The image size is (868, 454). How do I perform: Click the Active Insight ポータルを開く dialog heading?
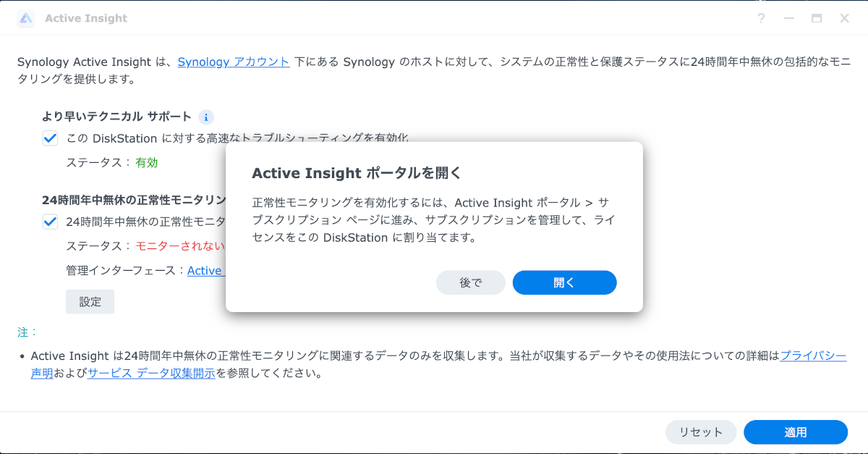(x=357, y=173)
